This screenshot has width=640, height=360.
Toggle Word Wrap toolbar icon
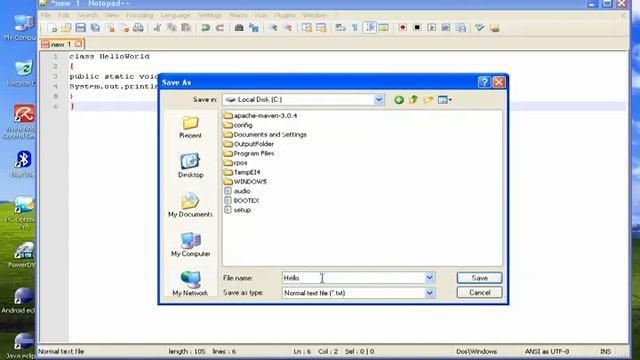(x=340, y=28)
